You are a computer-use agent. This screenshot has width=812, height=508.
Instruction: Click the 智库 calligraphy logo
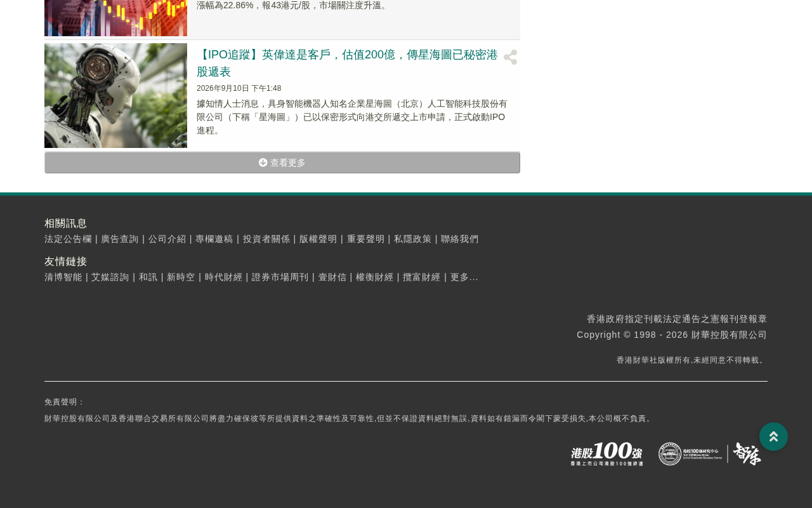point(747,454)
